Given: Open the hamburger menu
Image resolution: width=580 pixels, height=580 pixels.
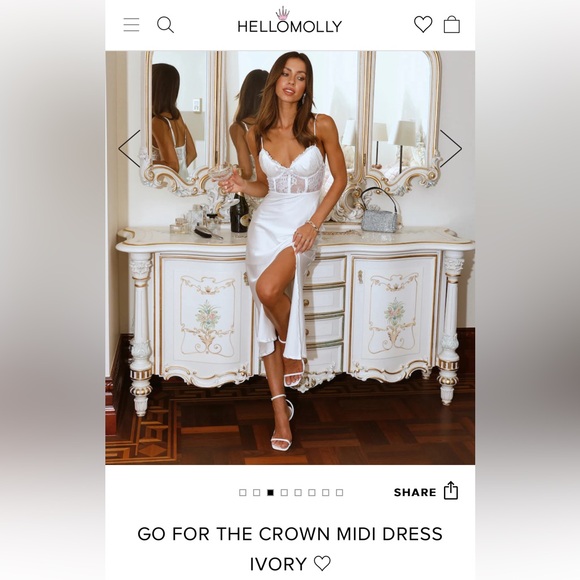Looking at the screenshot, I should 131,25.
